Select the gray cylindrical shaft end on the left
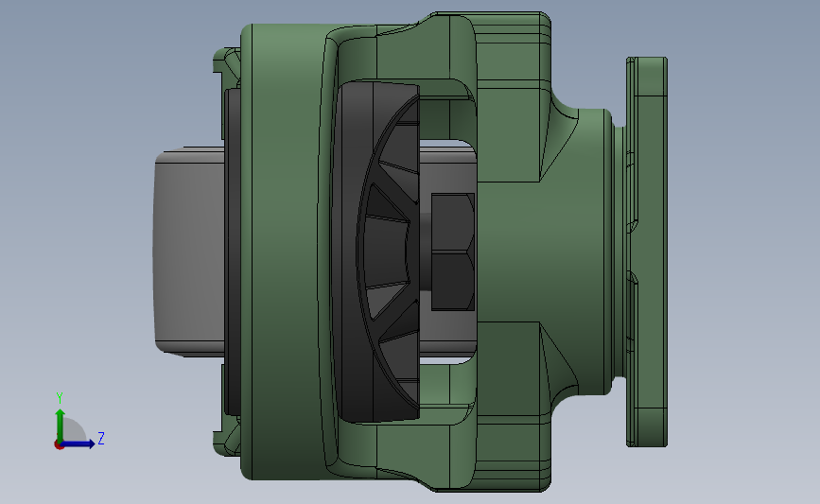 click(x=189, y=252)
